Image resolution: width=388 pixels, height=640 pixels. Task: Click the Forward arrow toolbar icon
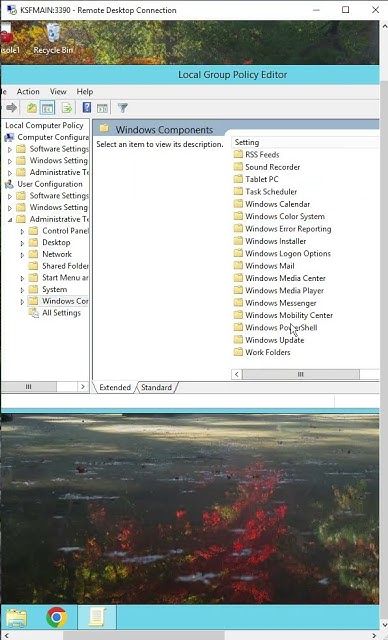(x=12, y=108)
